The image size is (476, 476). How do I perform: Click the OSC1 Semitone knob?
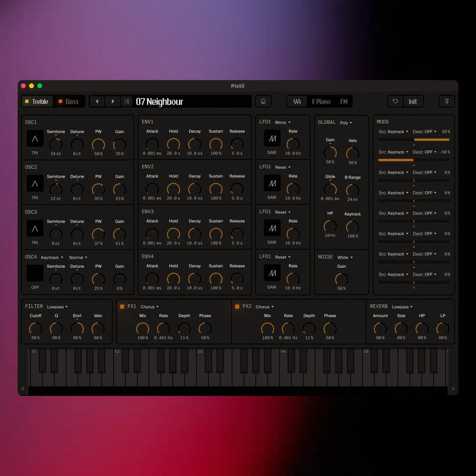point(56,145)
